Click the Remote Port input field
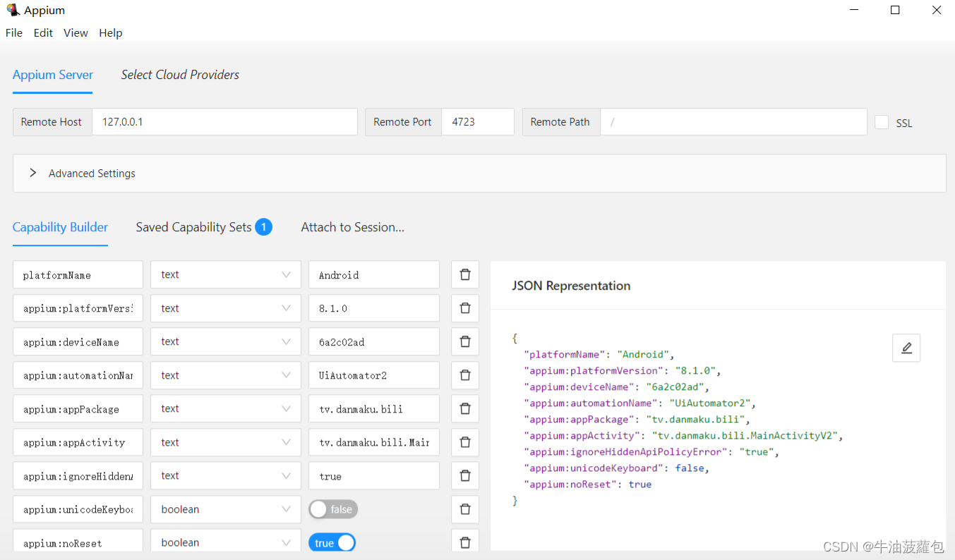Image resolution: width=955 pixels, height=560 pixels. click(478, 122)
